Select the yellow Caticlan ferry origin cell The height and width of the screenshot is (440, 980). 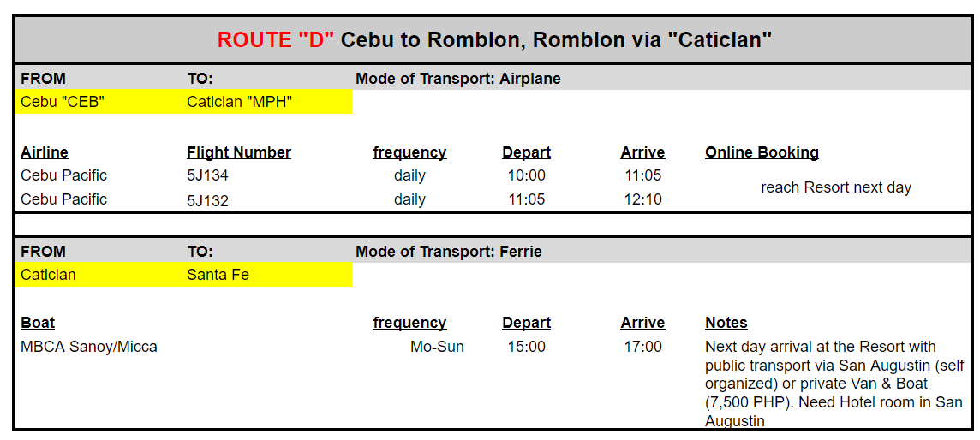click(100, 275)
